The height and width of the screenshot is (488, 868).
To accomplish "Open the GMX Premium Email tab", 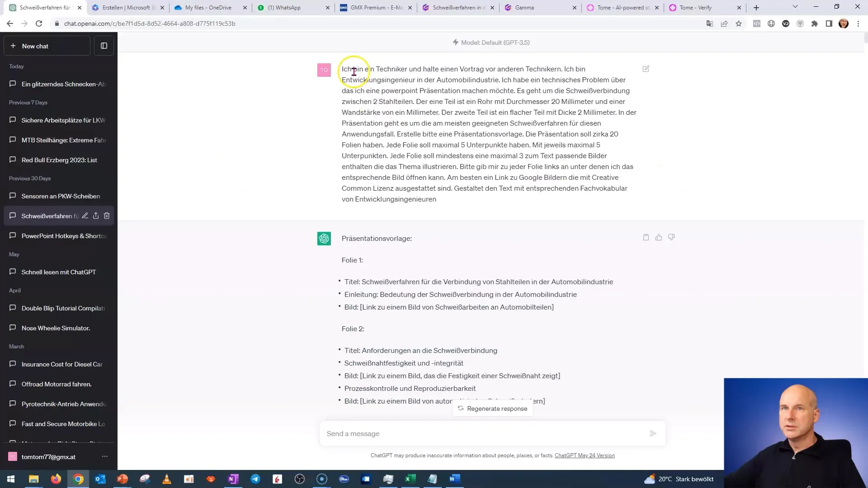I will click(x=375, y=7).
